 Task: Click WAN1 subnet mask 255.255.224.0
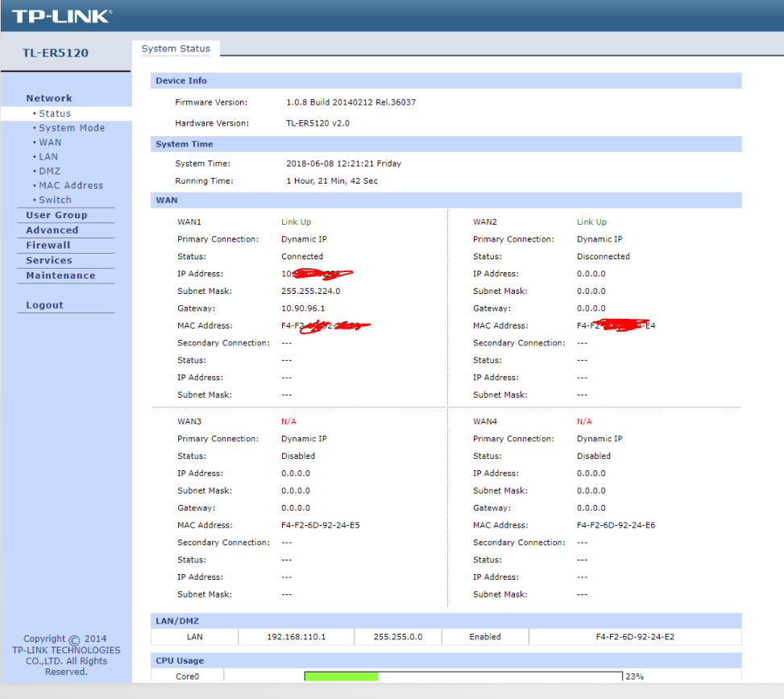coord(310,292)
